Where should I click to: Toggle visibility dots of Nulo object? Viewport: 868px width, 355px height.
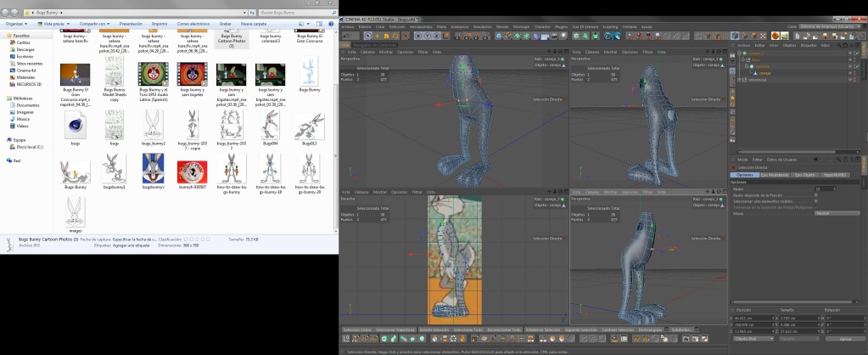pos(854,59)
